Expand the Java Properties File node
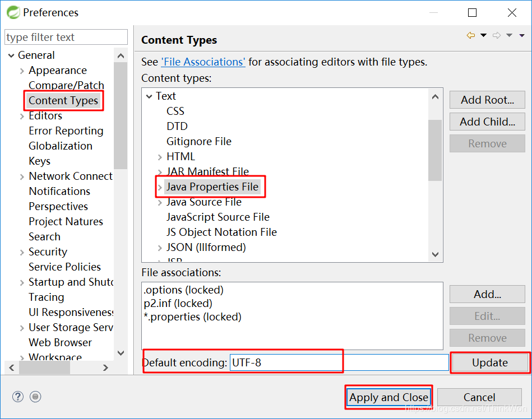The image size is (532, 419). [160, 187]
